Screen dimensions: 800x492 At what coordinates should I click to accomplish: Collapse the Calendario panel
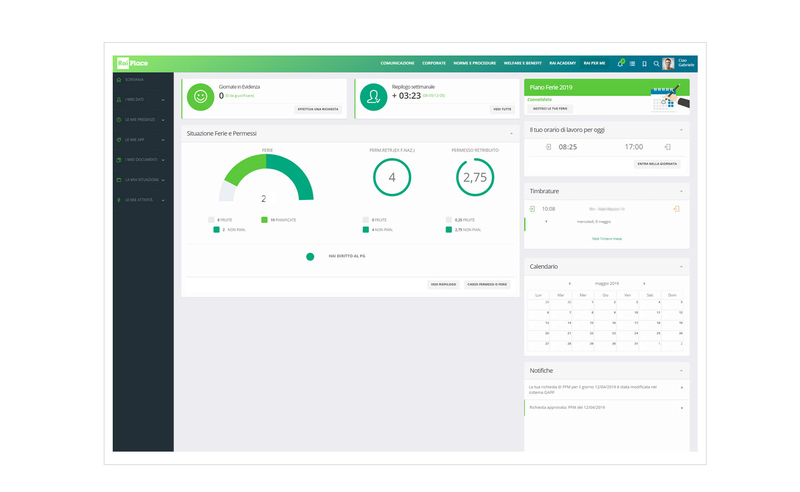click(682, 267)
